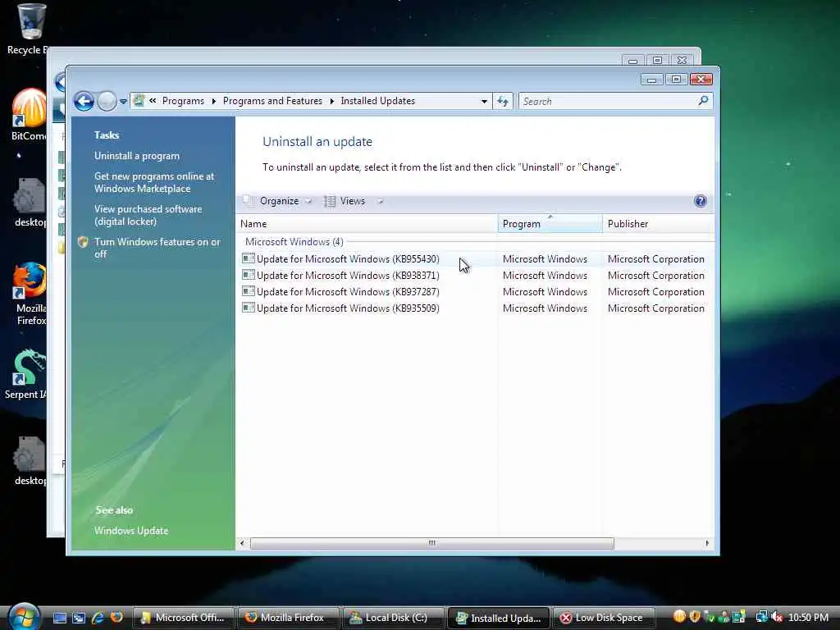Click the 10:50 PM clock
Viewport: 840px width, 630px height.
point(808,617)
